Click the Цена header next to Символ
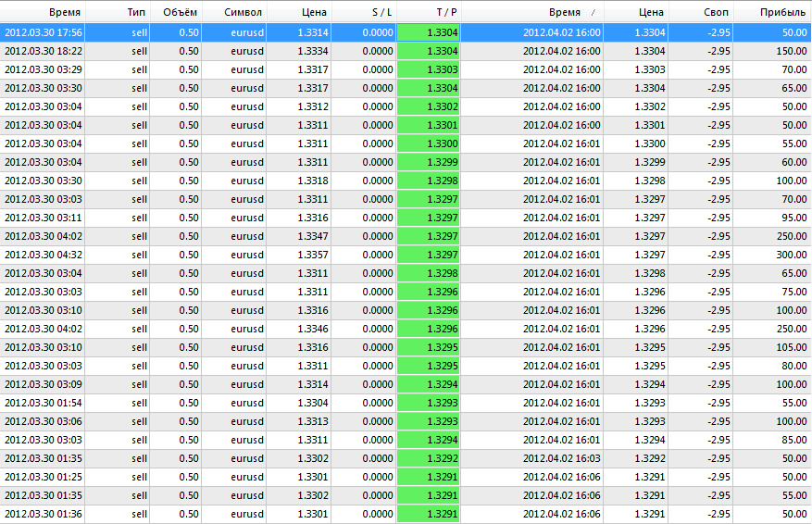 299,12
